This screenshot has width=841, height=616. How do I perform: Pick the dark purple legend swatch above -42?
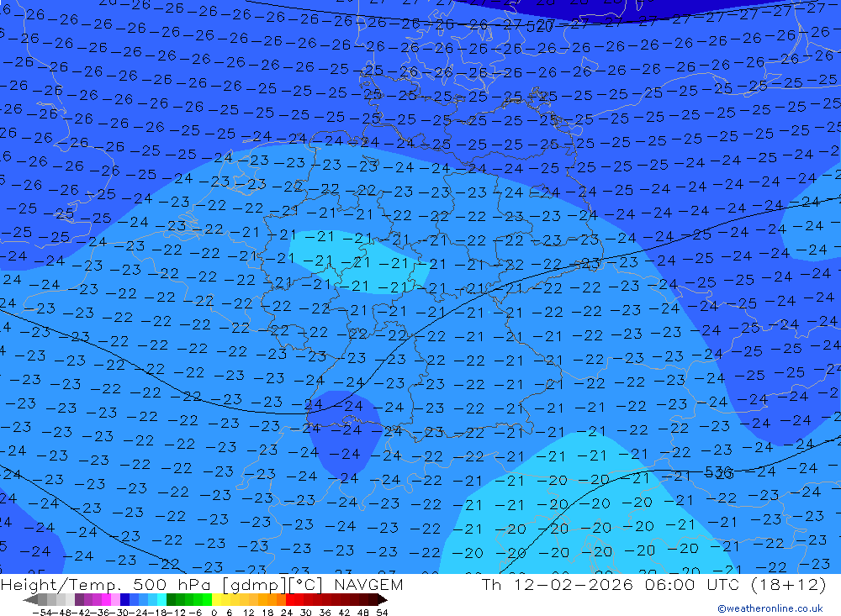click(79, 599)
